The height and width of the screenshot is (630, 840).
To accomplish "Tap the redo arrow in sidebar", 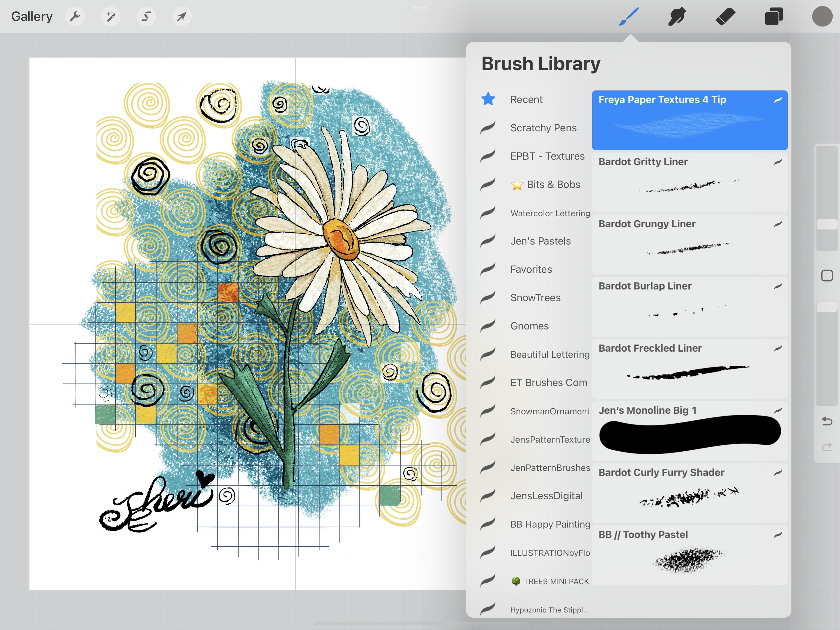I will (x=827, y=447).
